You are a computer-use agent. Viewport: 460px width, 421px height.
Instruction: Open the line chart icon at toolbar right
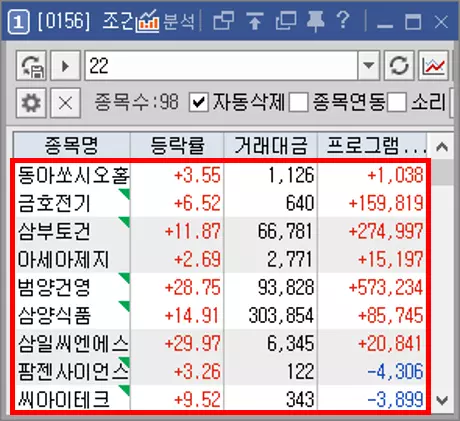pyautogui.click(x=434, y=66)
